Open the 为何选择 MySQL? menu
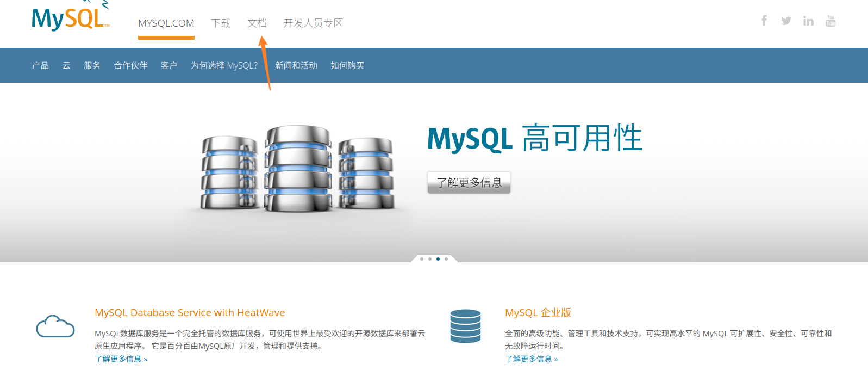Image resolution: width=868 pixels, height=370 pixels. (224, 65)
